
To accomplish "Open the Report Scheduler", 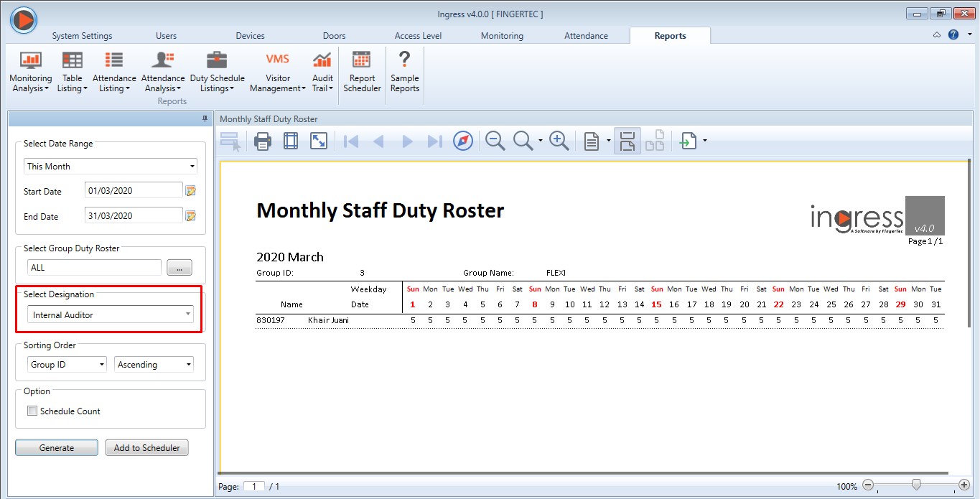I will (x=362, y=73).
